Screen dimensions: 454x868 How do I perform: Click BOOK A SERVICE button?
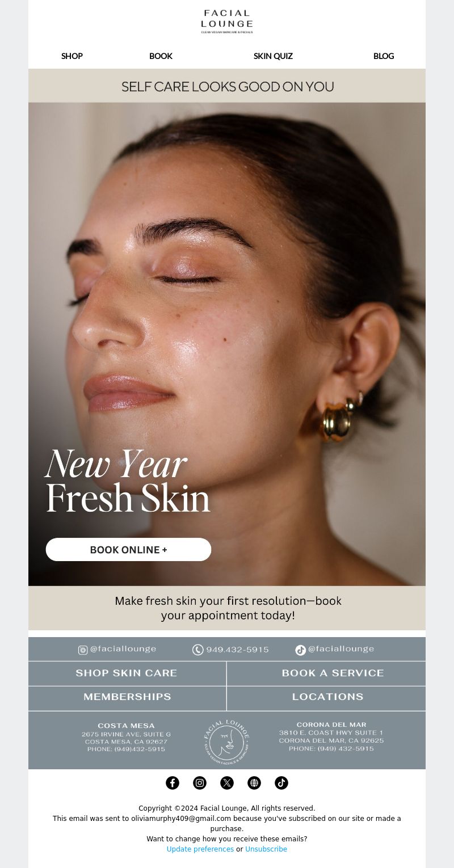(x=326, y=673)
